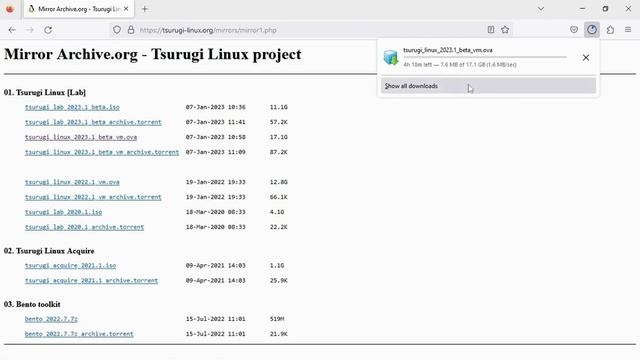Viewport: 640px width, 360px height.
Task: Click the '03. Bento toolkit' heading
Action: coord(32,304)
